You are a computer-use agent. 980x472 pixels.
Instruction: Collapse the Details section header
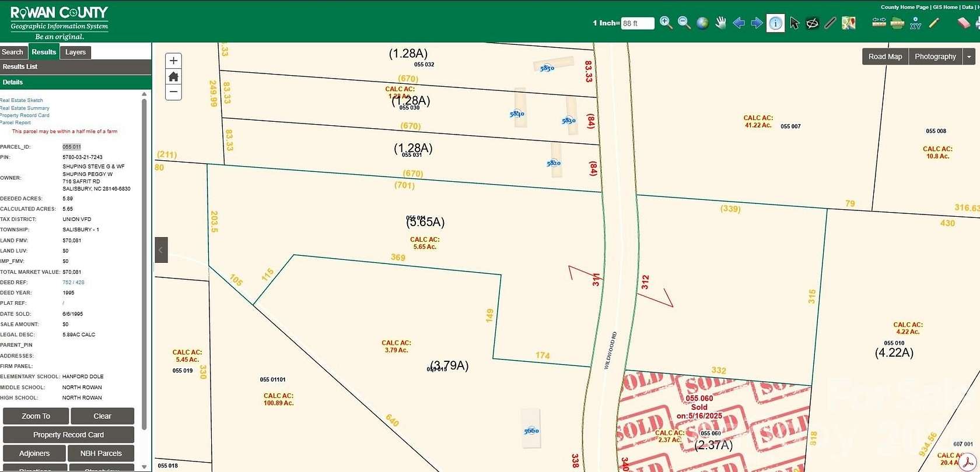click(76, 82)
